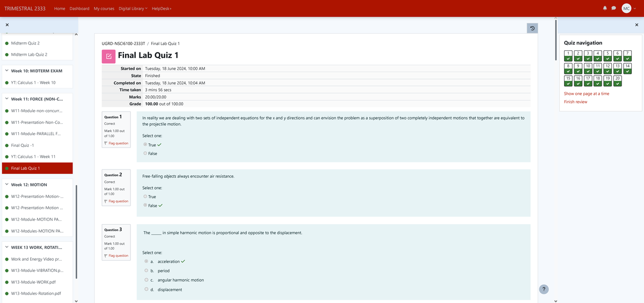Open W13-Module-WORK.pdf item

[x=33, y=282]
